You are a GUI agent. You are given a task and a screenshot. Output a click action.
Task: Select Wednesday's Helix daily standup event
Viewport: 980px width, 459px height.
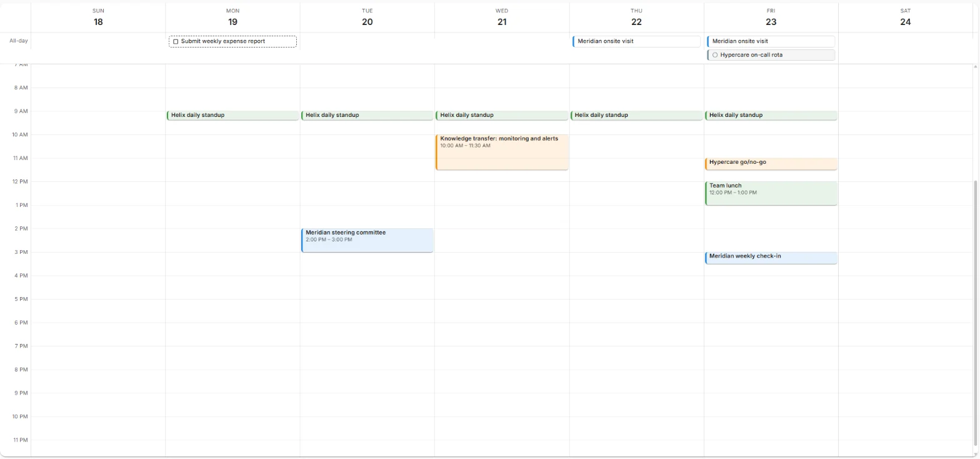(x=502, y=115)
